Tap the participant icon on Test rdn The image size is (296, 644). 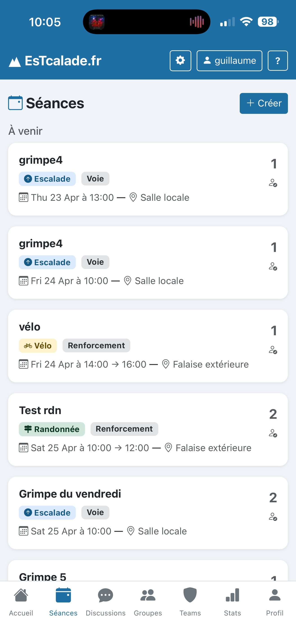(273, 433)
